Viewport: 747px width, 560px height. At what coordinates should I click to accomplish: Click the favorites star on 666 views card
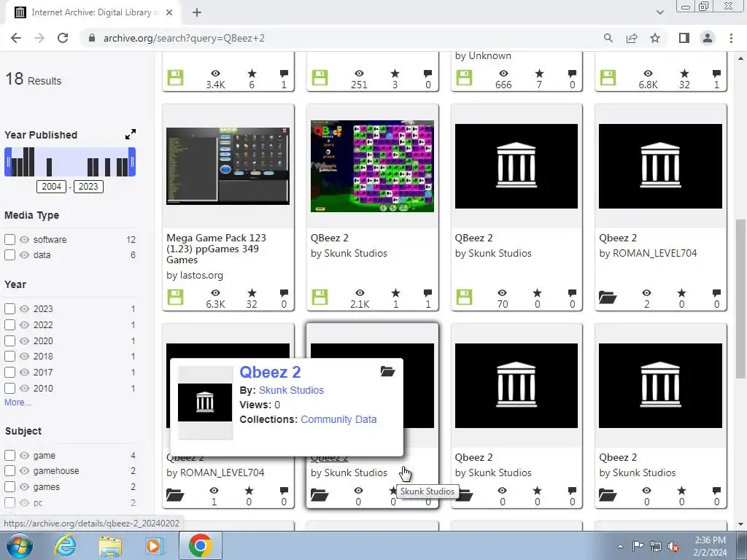[x=539, y=74]
